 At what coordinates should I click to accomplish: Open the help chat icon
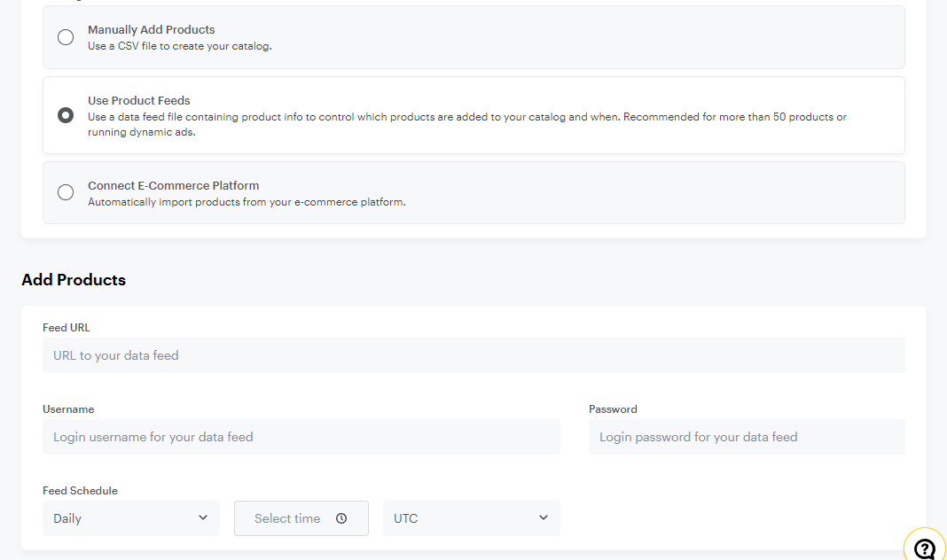[924, 548]
